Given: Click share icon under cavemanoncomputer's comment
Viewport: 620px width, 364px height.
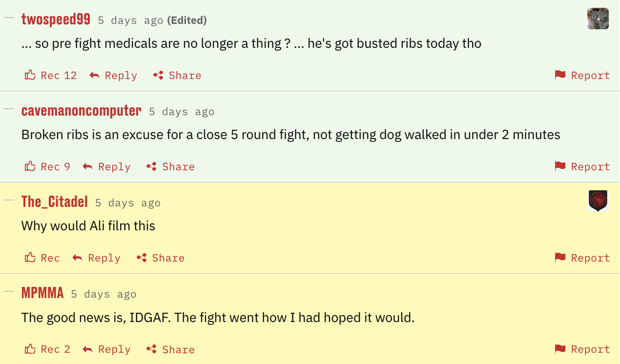Looking at the screenshot, I should [151, 167].
